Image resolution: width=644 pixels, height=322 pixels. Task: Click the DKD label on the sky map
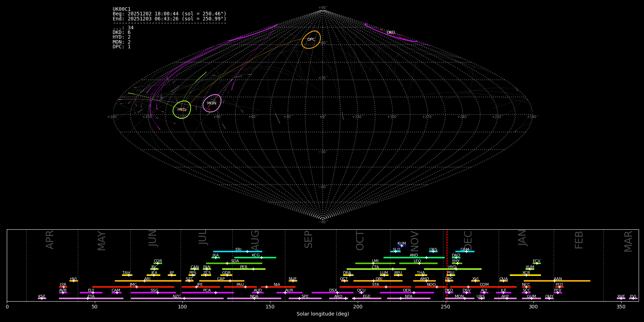pyautogui.click(x=391, y=33)
